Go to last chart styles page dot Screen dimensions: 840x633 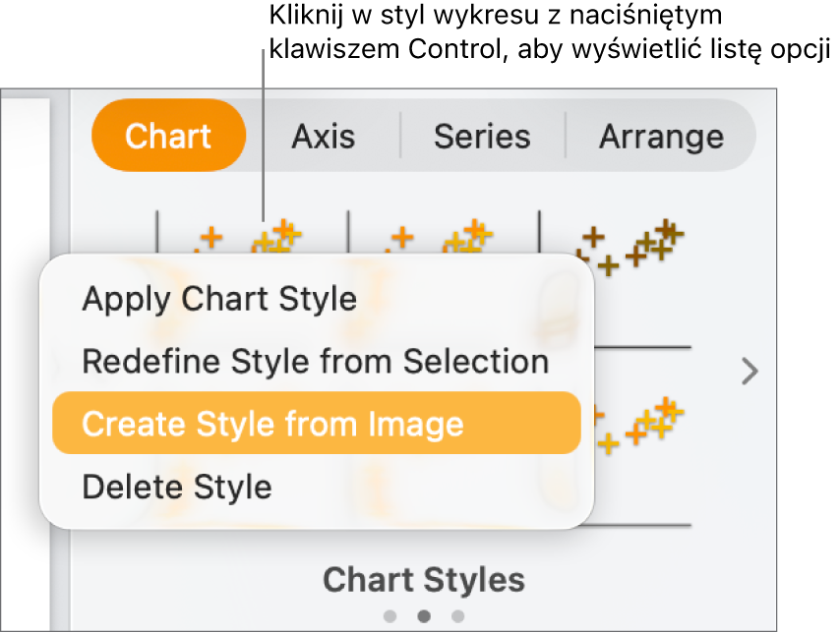click(x=457, y=616)
